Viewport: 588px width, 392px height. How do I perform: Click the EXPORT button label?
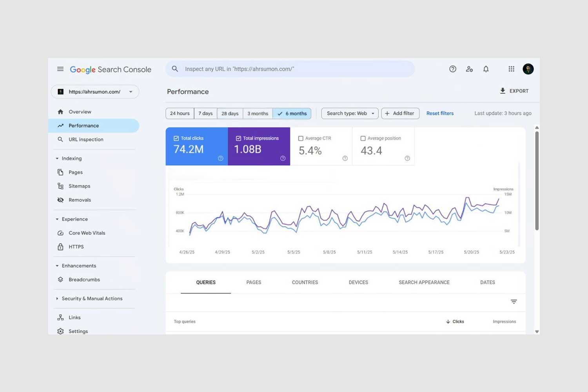click(x=519, y=91)
